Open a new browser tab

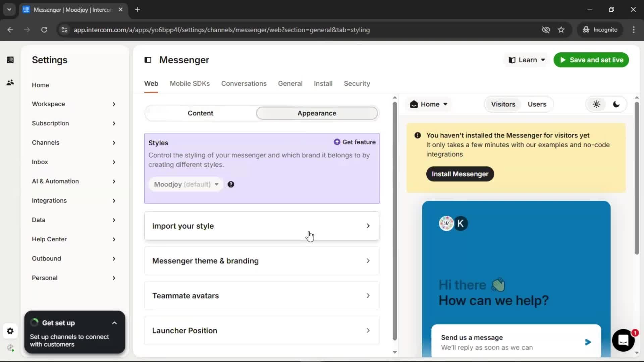138,10
